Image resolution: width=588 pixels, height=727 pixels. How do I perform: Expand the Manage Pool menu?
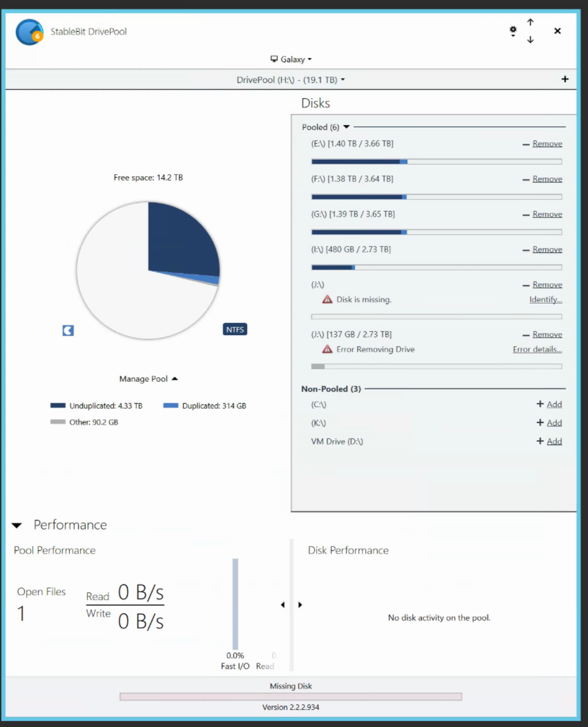pyautogui.click(x=148, y=379)
